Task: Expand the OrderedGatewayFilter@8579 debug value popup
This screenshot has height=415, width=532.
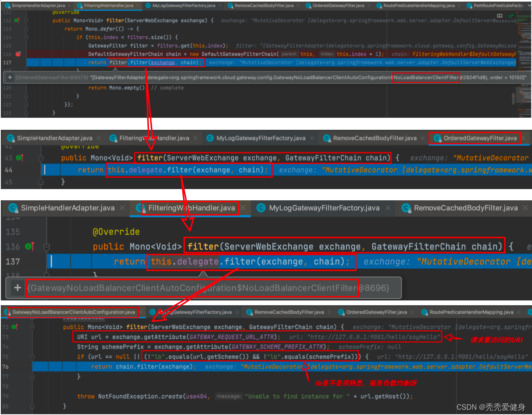Action: tap(10, 77)
